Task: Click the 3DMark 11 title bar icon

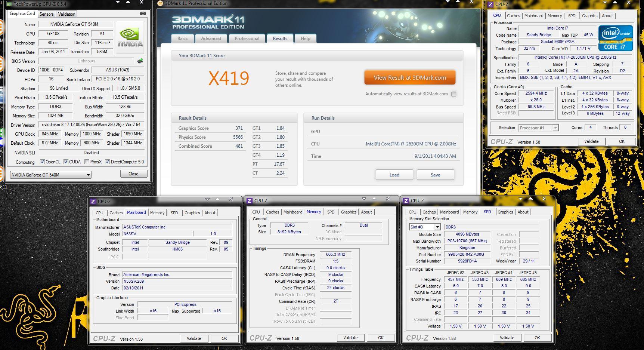Action: [160, 3]
